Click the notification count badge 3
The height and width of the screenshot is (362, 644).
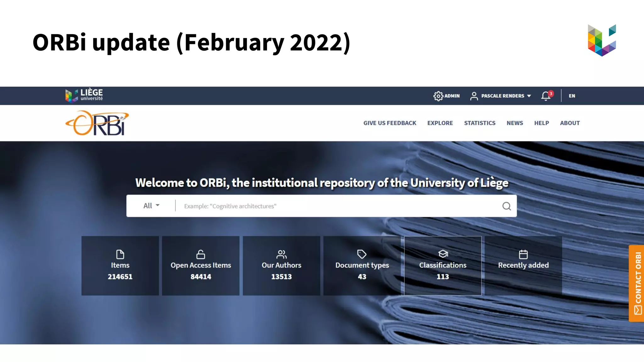(551, 94)
